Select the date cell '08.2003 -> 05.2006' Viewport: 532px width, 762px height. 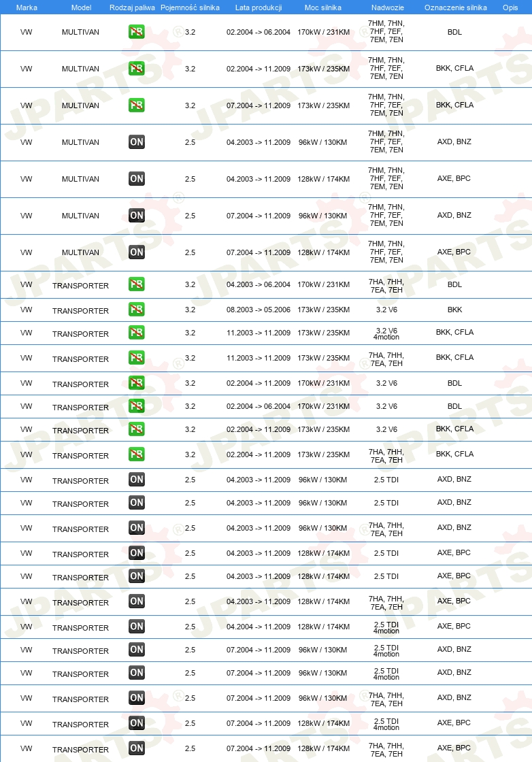pyautogui.click(x=259, y=310)
